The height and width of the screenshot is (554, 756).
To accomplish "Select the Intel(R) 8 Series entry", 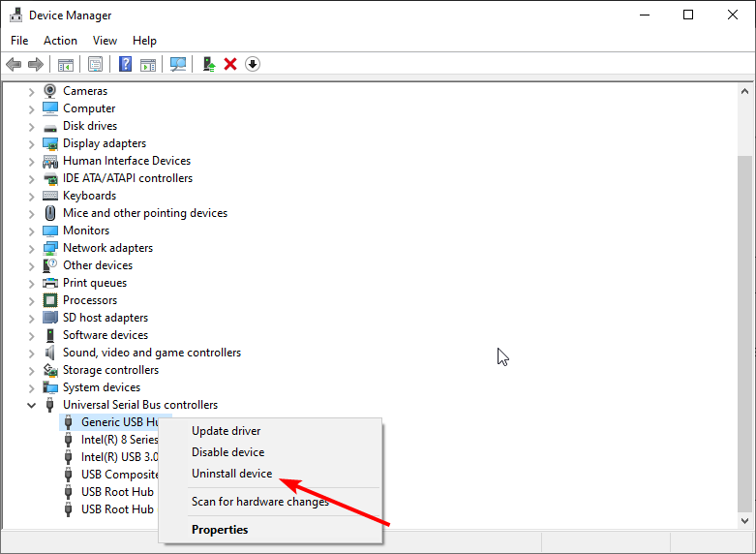I will (120, 440).
